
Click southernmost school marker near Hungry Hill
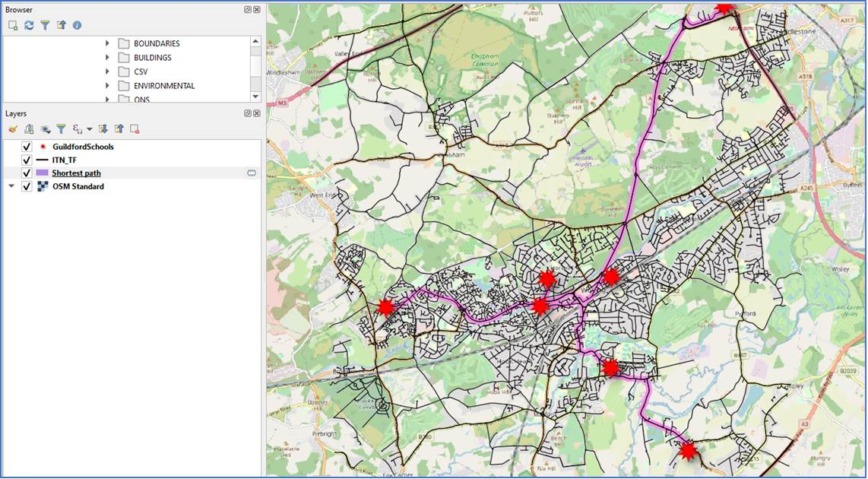(x=688, y=451)
